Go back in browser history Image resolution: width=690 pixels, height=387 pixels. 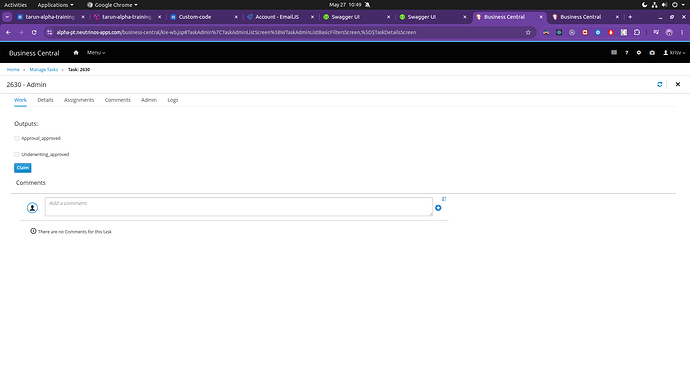pos(8,32)
